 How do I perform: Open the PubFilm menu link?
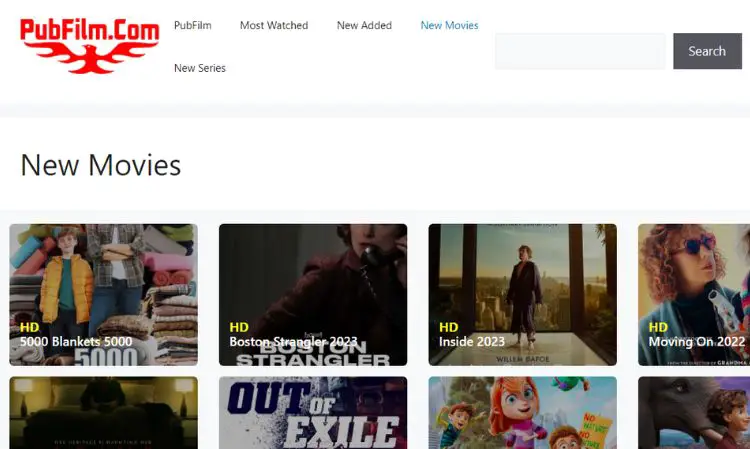tap(193, 25)
